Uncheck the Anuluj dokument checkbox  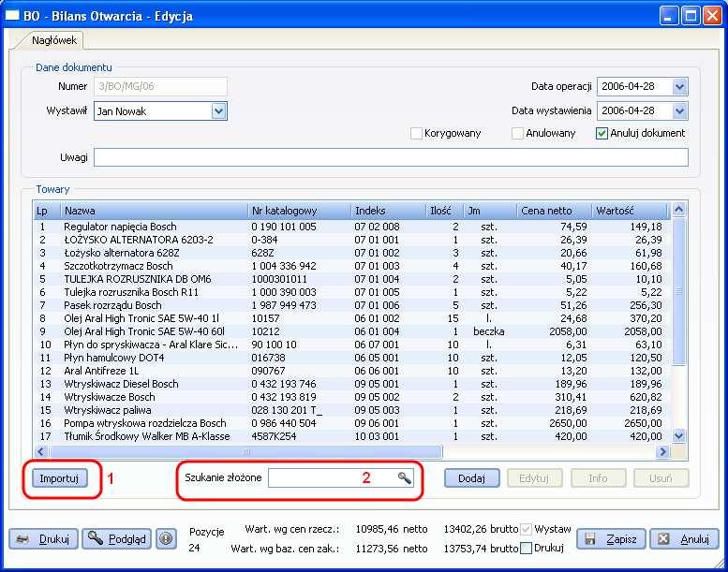(x=602, y=133)
